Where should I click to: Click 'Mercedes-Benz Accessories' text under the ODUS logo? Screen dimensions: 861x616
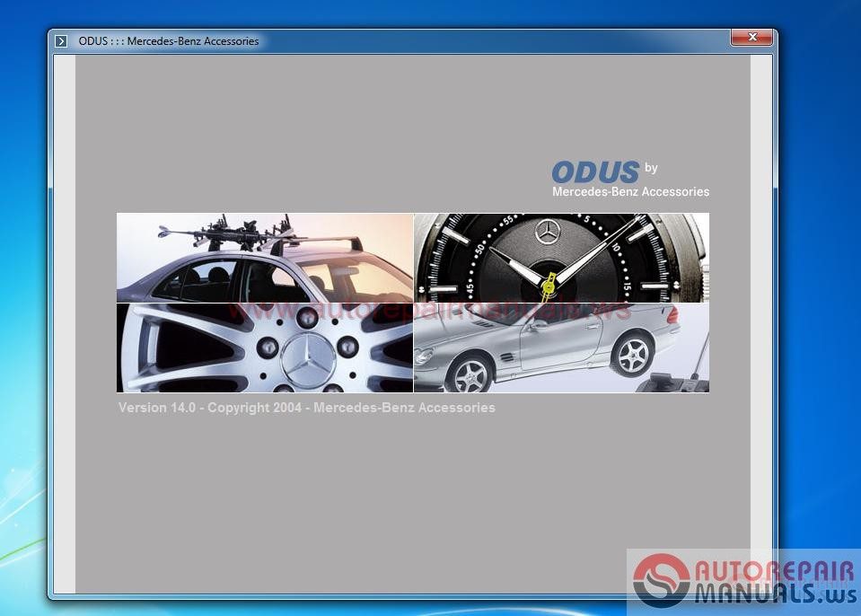(630, 191)
